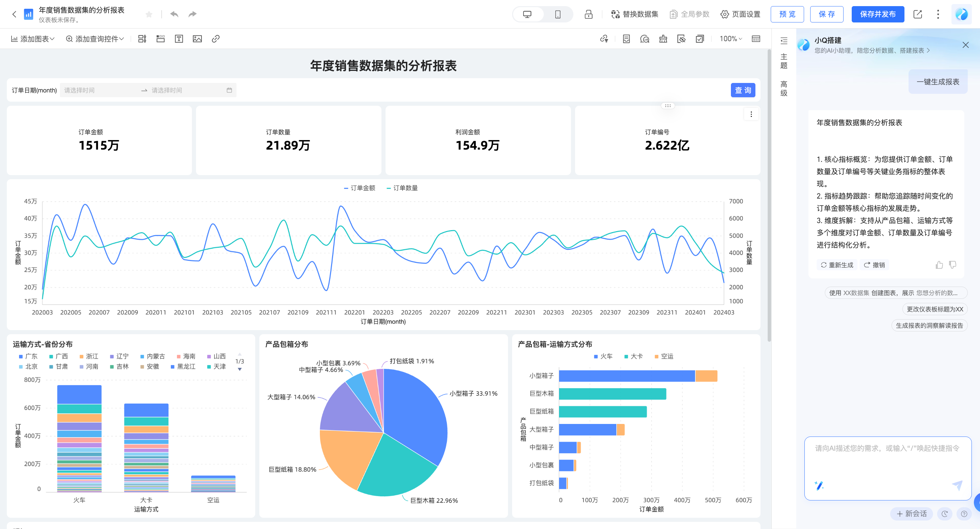This screenshot has width=980, height=529.
Task: Click the send paper-plane icon
Action: coord(957,485)
